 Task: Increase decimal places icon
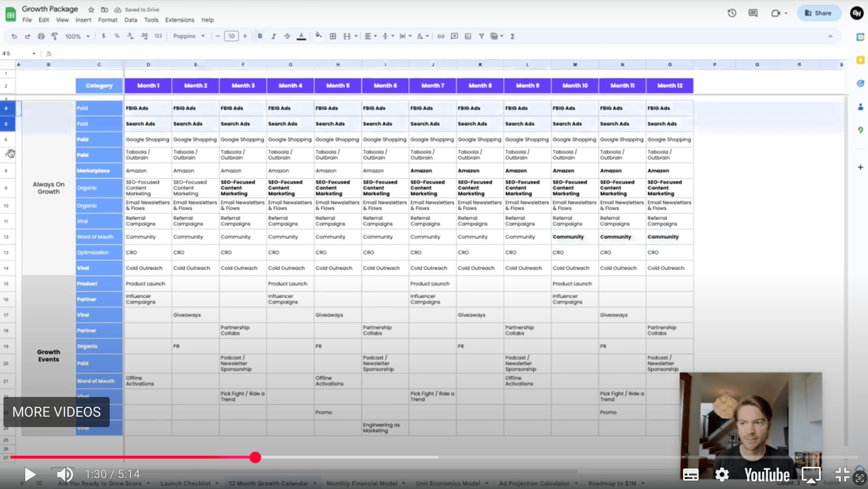(144, 36)
